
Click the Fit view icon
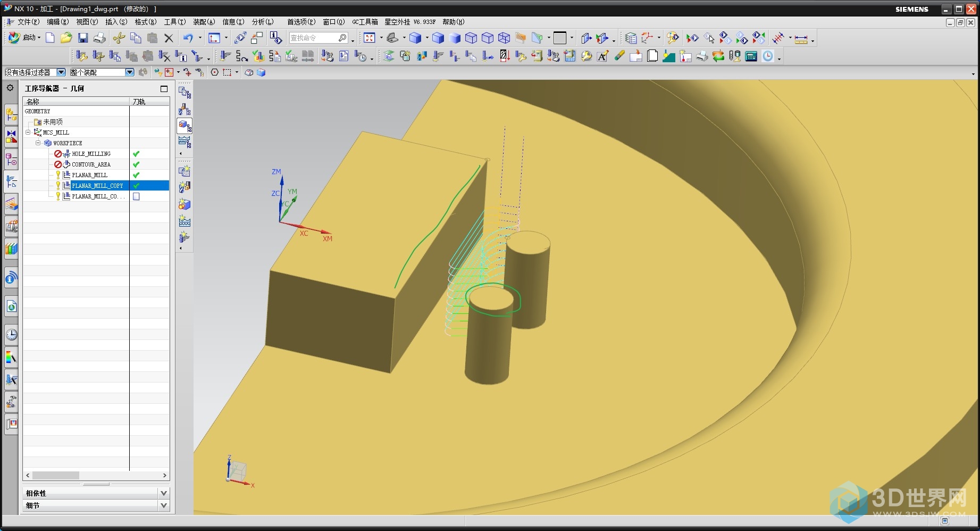coord(370,38)
